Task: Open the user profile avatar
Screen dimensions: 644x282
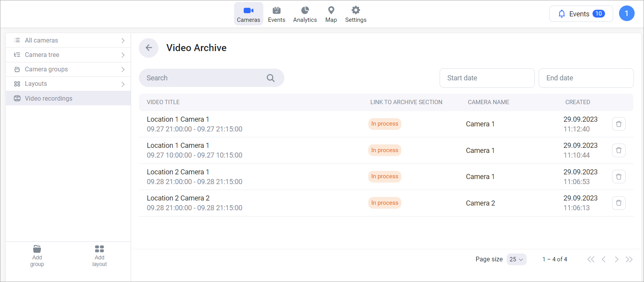Action: (626, 14)
